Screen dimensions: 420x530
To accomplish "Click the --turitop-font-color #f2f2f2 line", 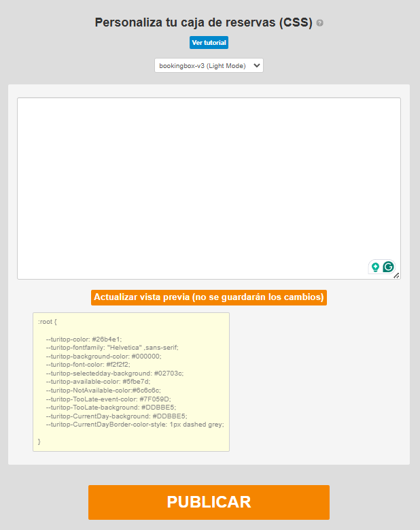I will click(88, 365).
